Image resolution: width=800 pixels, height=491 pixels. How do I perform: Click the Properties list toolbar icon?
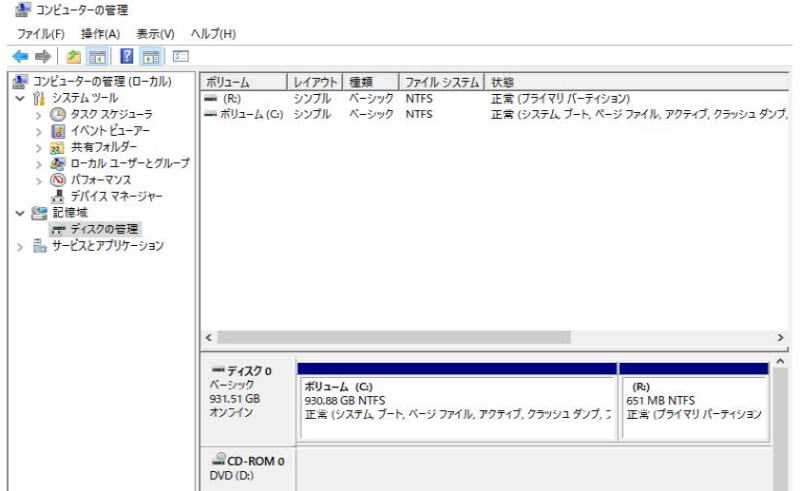tap(181, 57)
